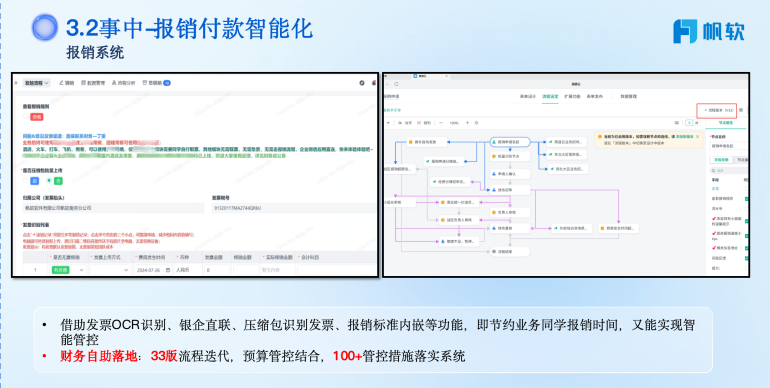Switch to the 流程设定 tab
This screenshot has width=770, height=388.
click(x=550, y=97)
